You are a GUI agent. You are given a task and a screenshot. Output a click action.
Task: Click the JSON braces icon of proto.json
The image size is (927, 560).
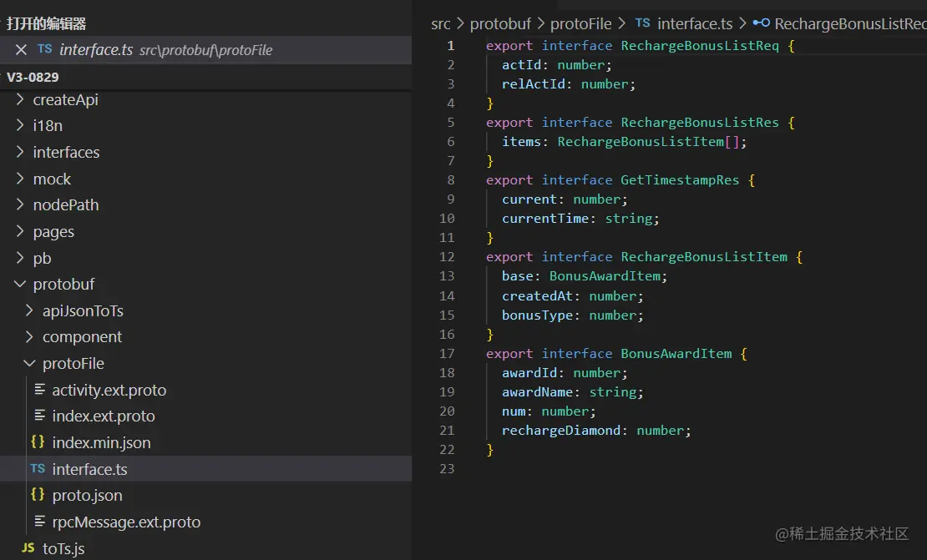tap(38, 494)
